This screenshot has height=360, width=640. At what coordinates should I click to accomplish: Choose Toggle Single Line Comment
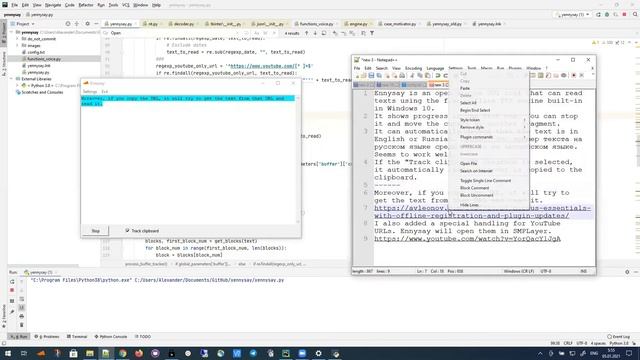(485, 181)
